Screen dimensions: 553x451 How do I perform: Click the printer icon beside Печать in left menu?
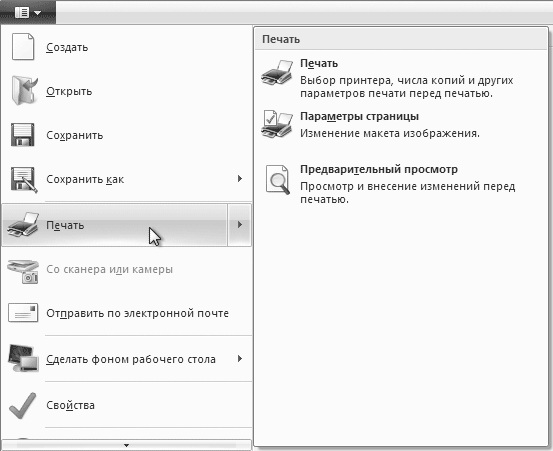[23, 225]
